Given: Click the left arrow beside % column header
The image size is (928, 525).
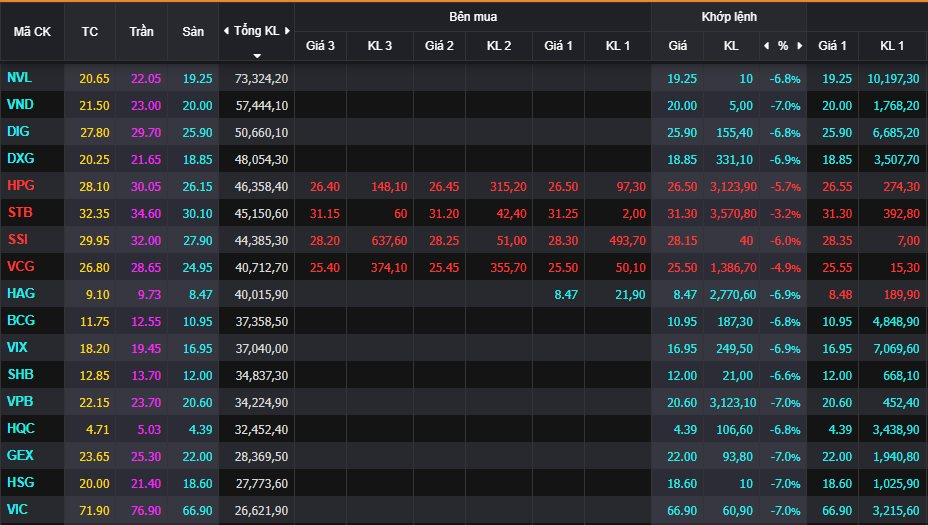Looking at the screenshot, I should coord(766,46).
